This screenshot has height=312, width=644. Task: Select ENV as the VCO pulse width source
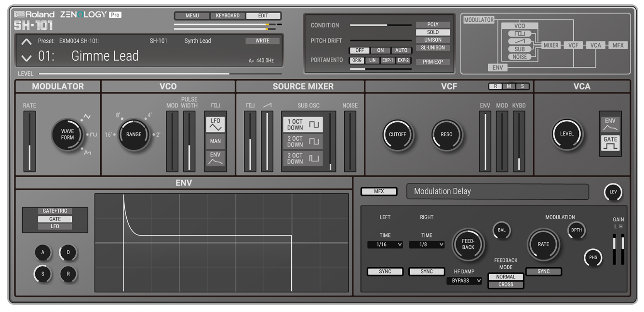215,158
